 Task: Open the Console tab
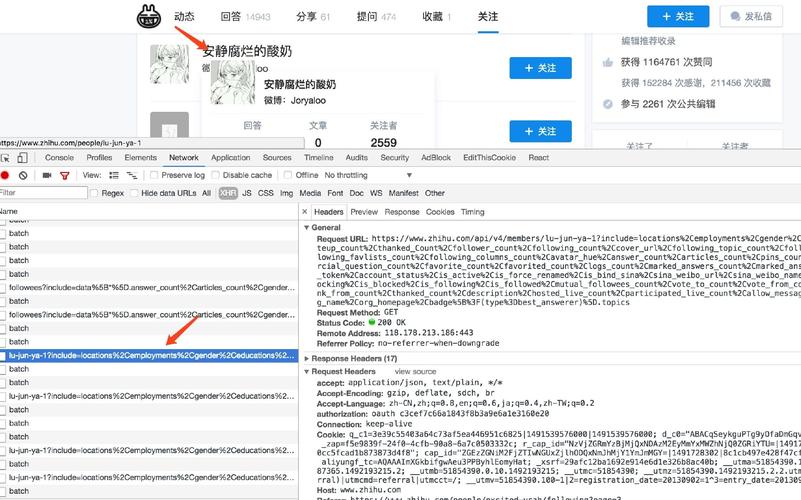pyautogui.click(x=59, y=158)
